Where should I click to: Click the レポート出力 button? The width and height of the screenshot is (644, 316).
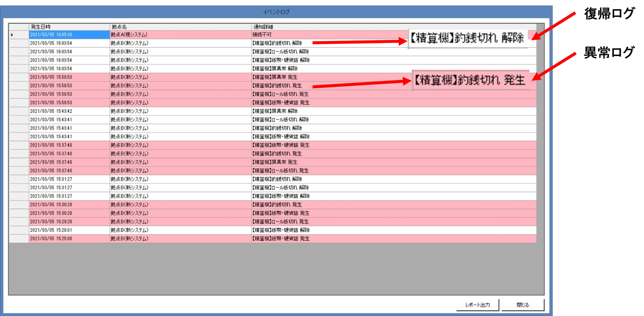tap(477, 305)
